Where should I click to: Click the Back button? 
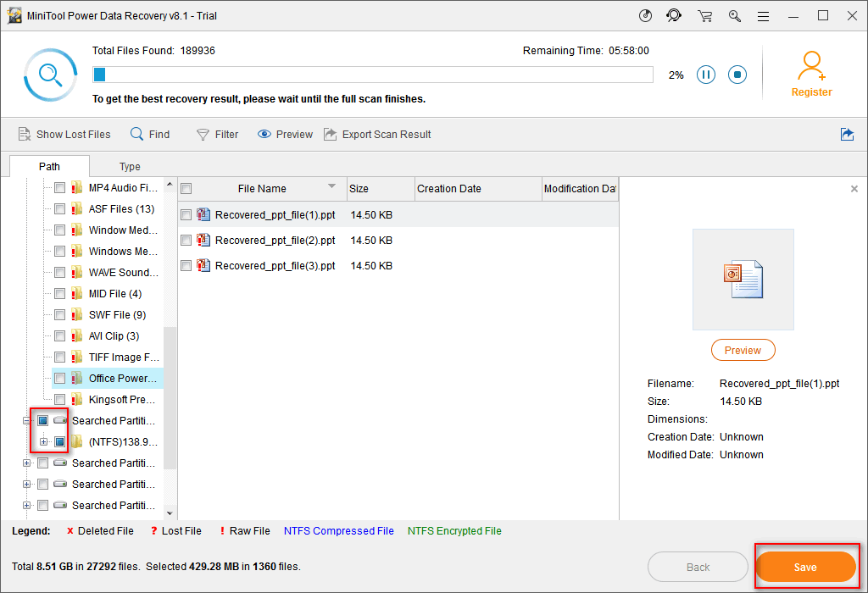(x=698, y=567)
